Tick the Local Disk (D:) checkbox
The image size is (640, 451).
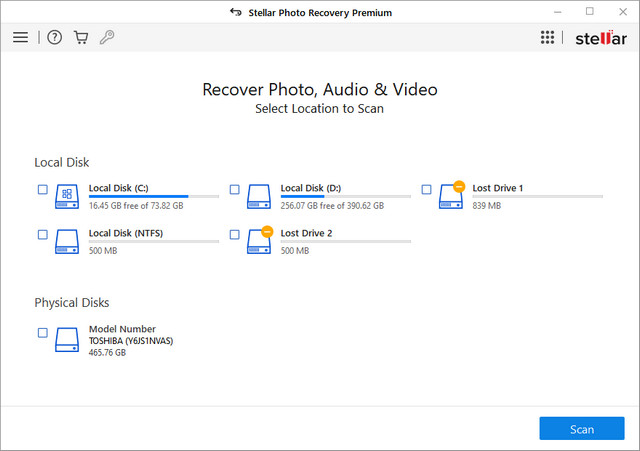[x=234, y=189]
